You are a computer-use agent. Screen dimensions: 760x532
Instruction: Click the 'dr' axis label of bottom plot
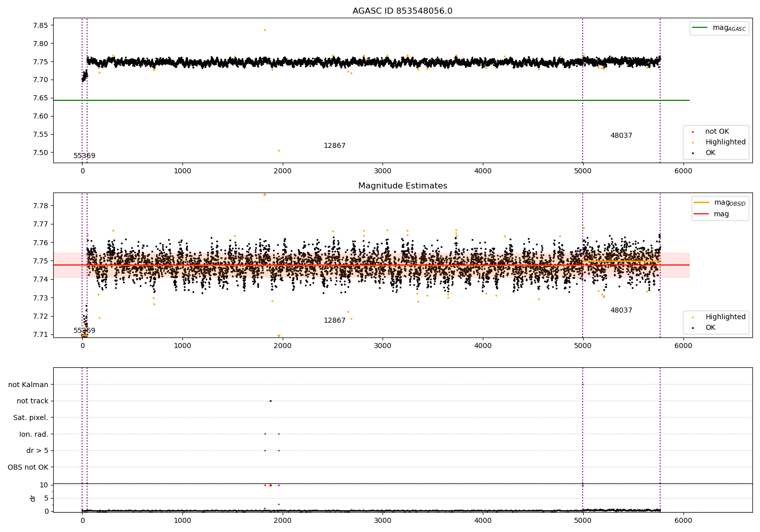[33, 498]
